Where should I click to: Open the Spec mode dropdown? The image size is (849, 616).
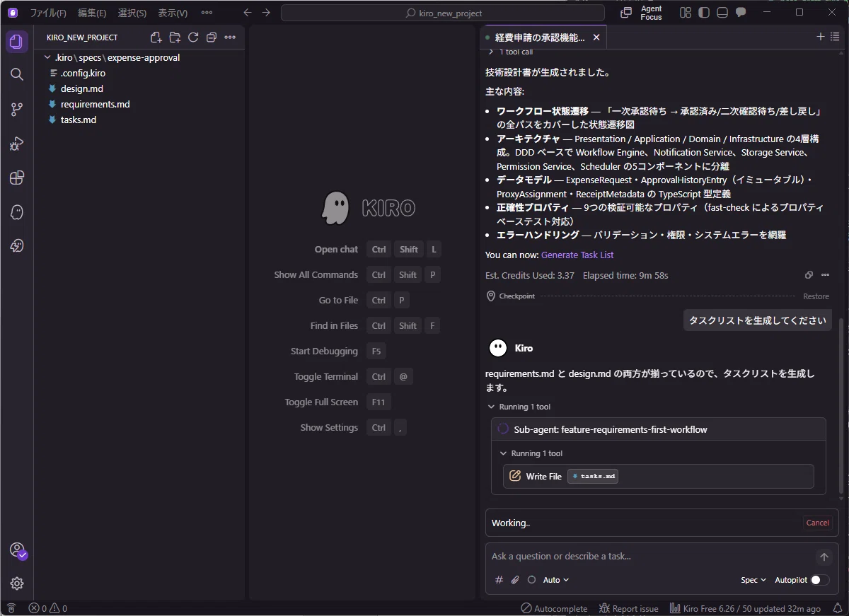(x=753, y=580)
